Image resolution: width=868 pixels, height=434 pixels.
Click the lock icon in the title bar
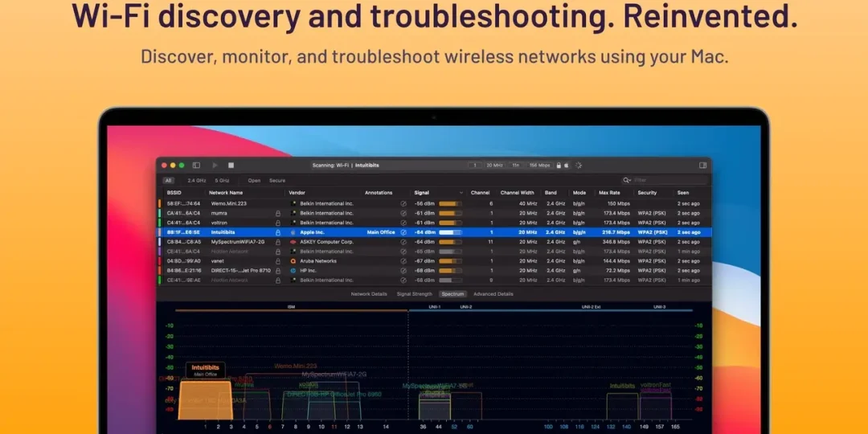point(559,166)
